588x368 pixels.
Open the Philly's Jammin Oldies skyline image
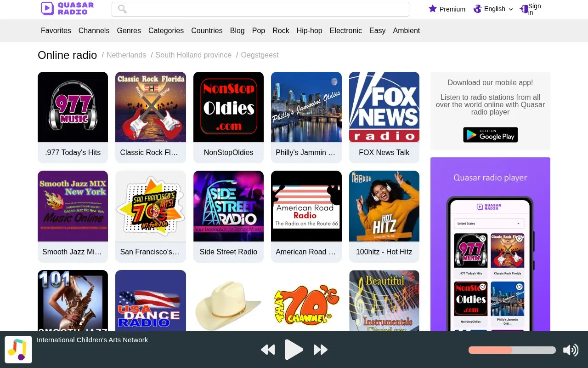pyautogui.click(x=306, y=107)
